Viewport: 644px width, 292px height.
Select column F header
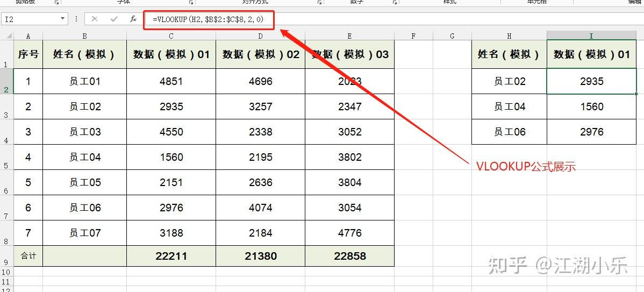[413, 36]
